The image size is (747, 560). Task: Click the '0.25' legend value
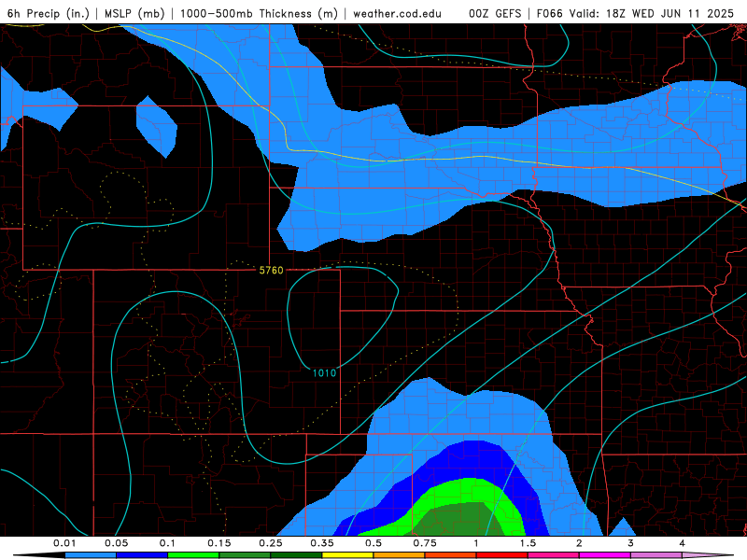coord(271,543)
